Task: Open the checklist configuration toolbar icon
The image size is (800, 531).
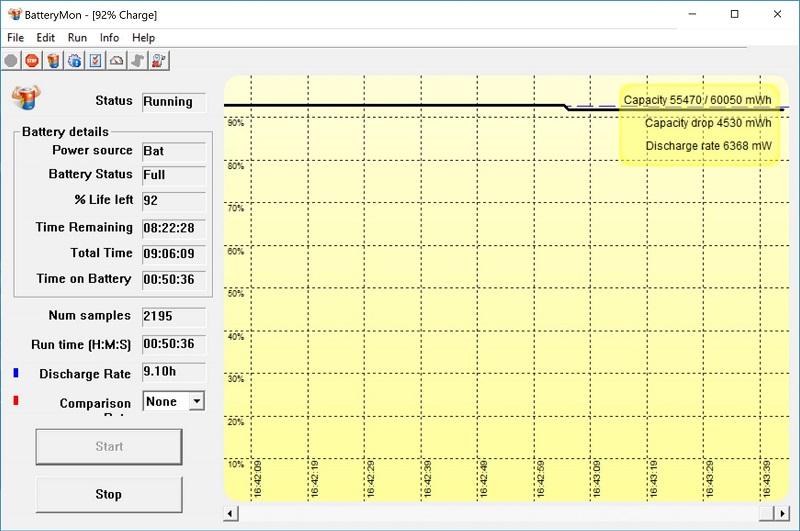Action: pyautogui.click(x=95, y=61)
